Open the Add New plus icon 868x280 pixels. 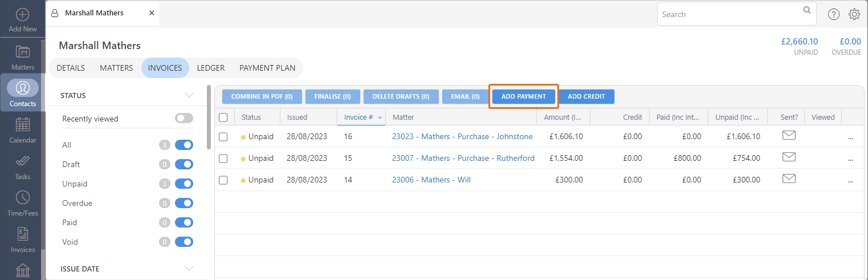click(23, 15)
